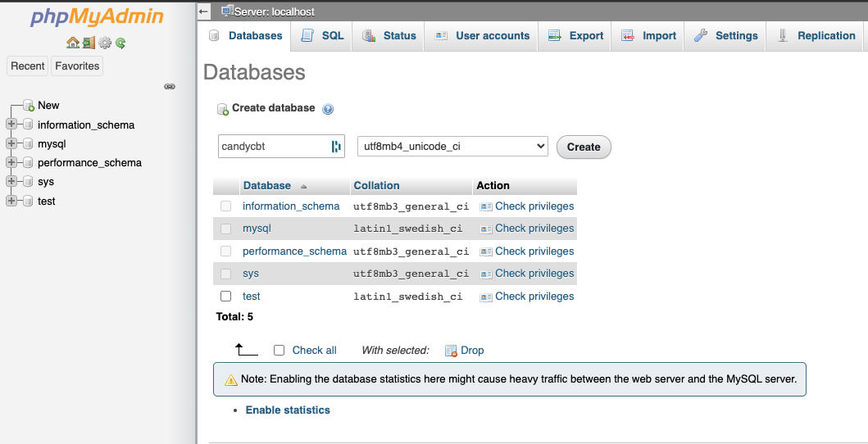The width and height of the screenshot is (868, 444).
Task: Click the Database column sort arrow
Action: [x=303, y=186]
